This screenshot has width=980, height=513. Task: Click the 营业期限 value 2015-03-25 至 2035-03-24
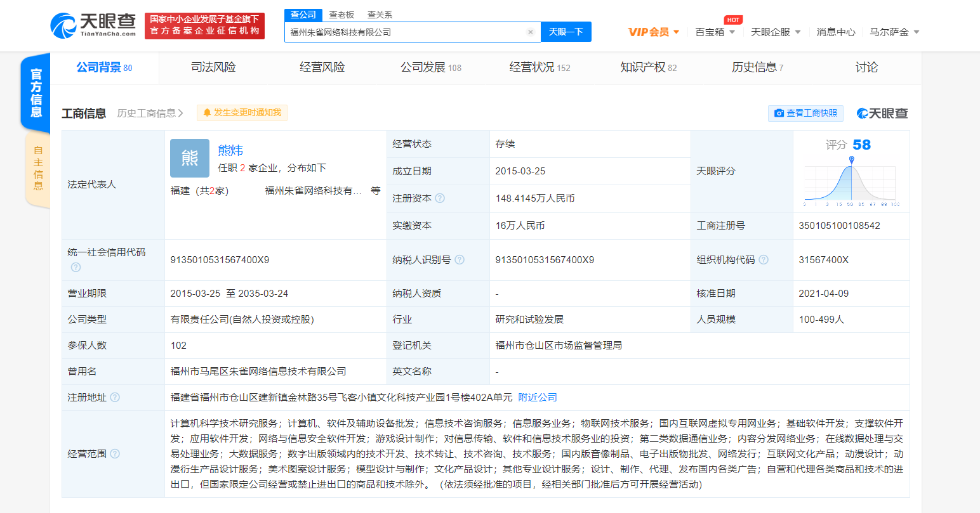[229, 294]
